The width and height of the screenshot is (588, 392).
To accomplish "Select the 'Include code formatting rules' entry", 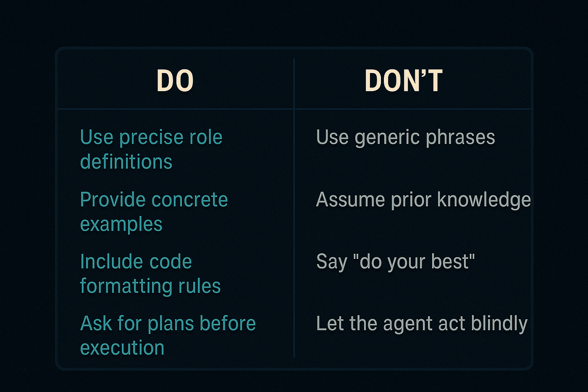I will coord(150,274).
